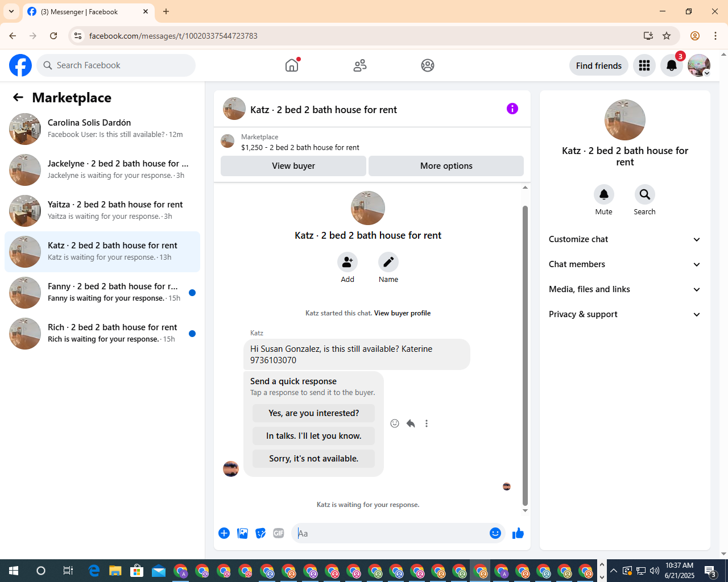
Task: Select Katz 2 bed 2 bath conversation
Action: [x=102, y=252]
